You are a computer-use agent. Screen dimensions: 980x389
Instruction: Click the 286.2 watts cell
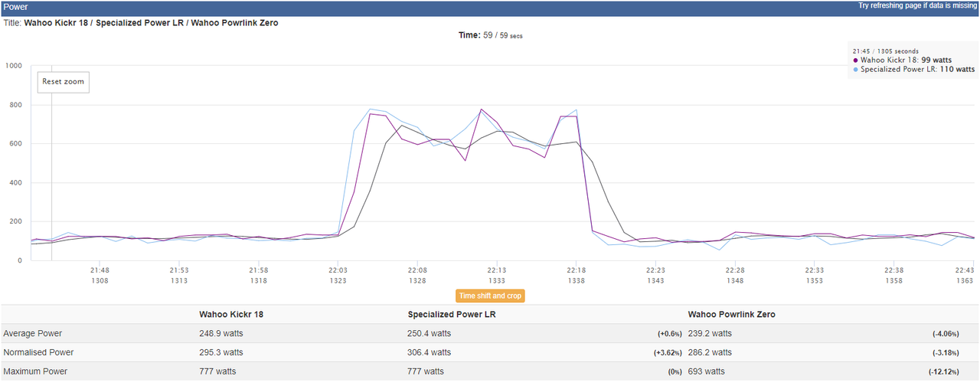click(710, 352)
